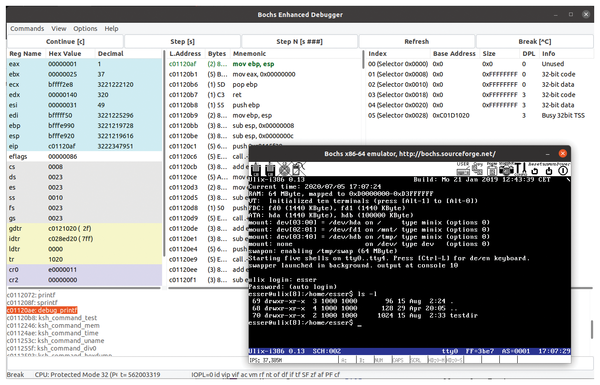The image size is (600, 385).
Task: Expand the Help menu
Action: 111,29
